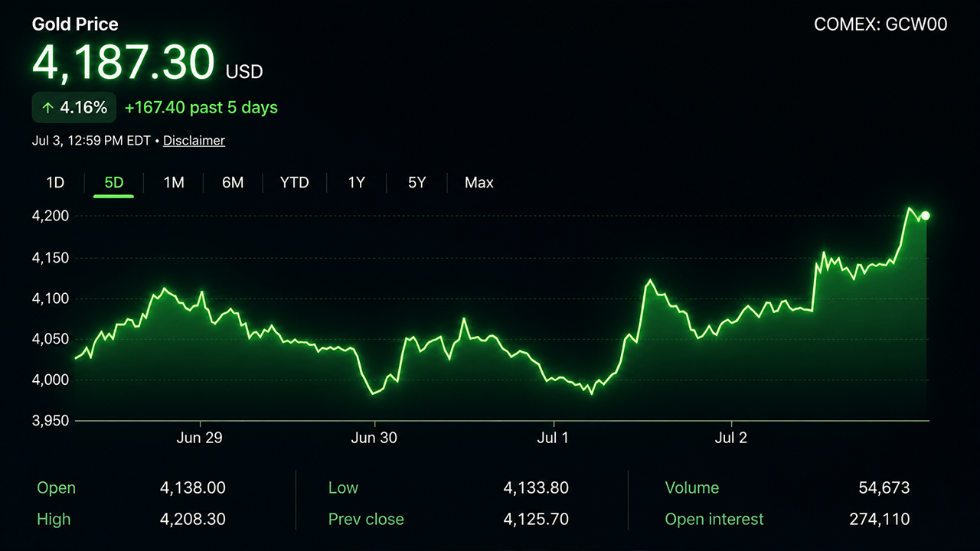
Task: Choose the 1Y range tab
Action: [x=357, y=183]
